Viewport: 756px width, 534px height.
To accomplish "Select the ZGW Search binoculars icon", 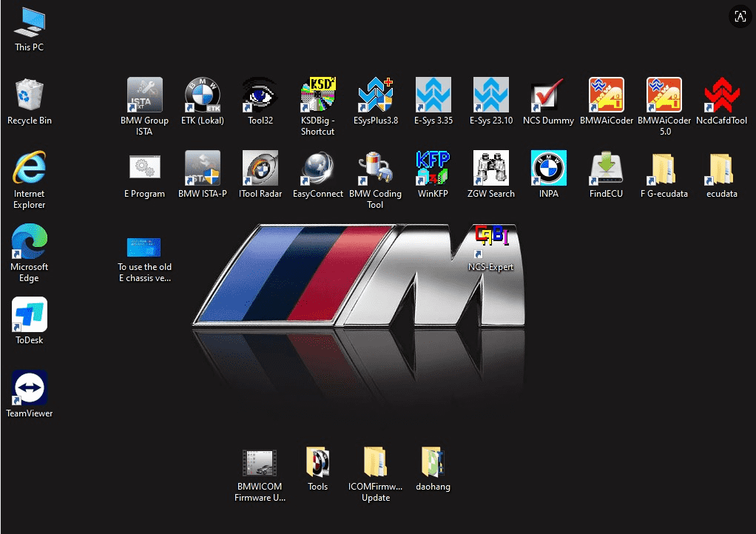I will (491, 169).
